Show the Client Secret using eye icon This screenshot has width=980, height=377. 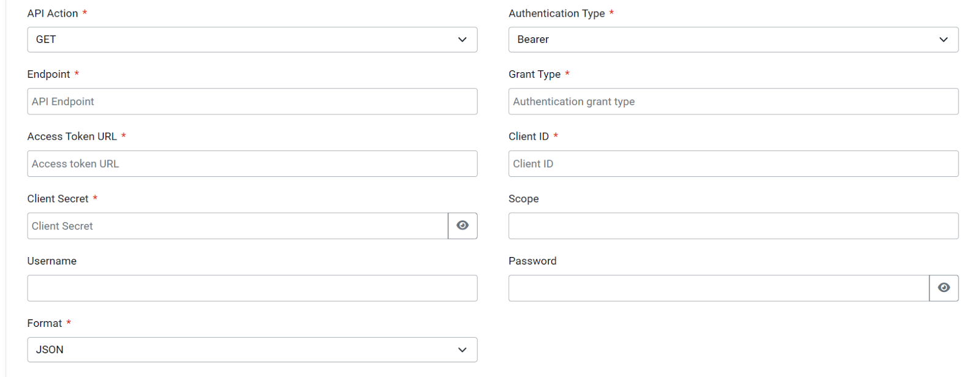[x=462, y=226]
